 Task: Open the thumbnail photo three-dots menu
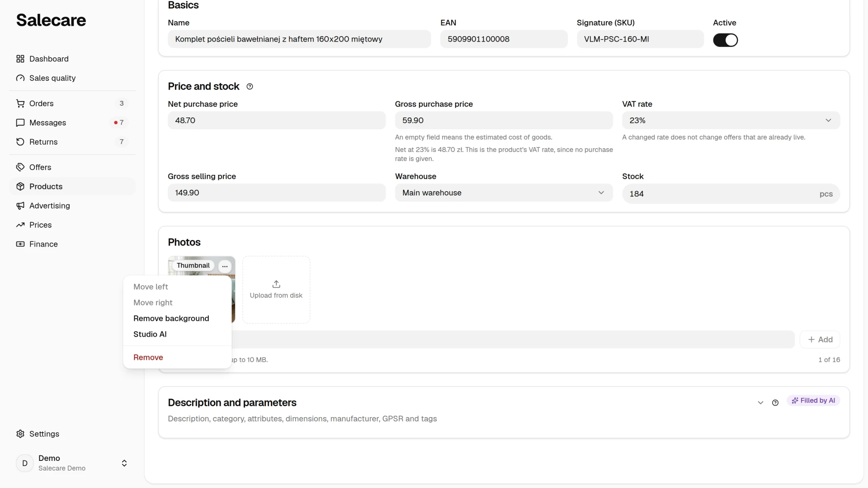(225, 266)
